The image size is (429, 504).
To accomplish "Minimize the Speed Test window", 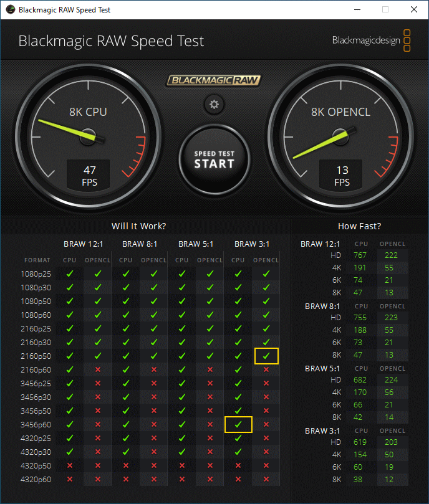I will click(357, 9).
